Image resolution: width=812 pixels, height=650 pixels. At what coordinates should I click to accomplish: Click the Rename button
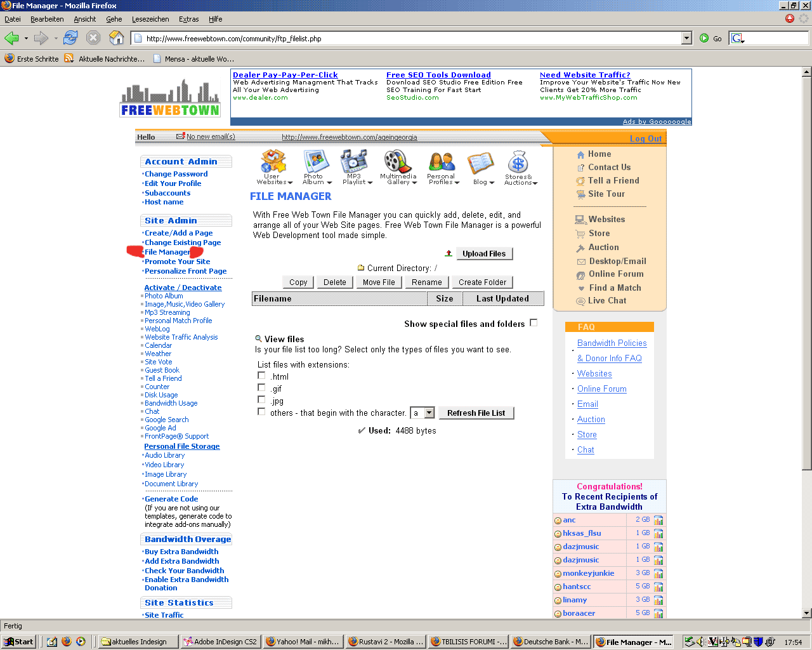pyautogui.click(x=427, y=282)
